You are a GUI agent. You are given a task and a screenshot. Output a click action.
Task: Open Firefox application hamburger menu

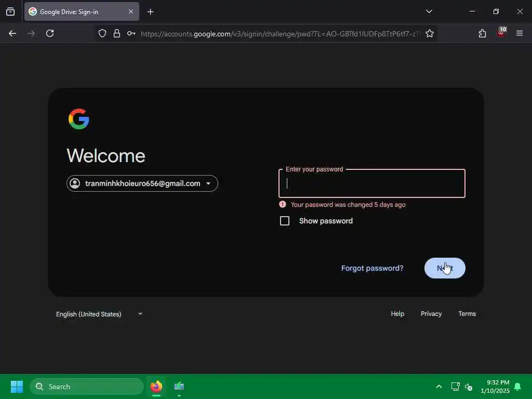click(x=520, y=33)
